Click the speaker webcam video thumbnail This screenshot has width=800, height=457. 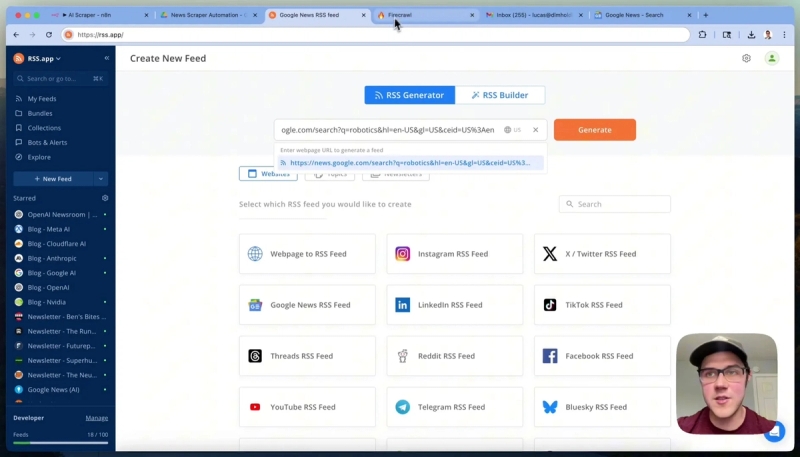[727, 384]
